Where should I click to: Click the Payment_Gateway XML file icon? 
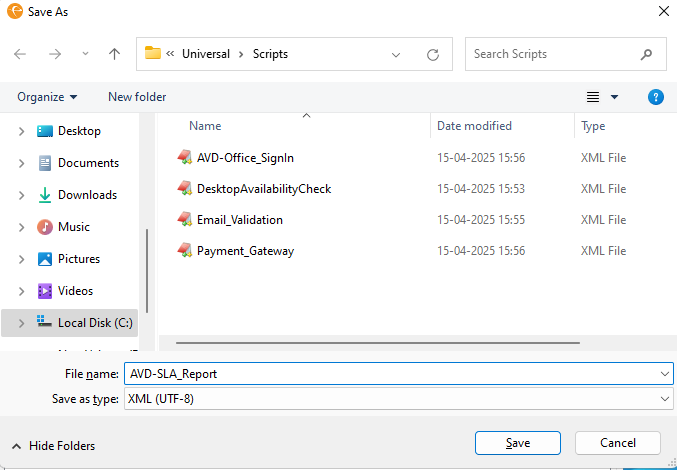tap(184, 251)
